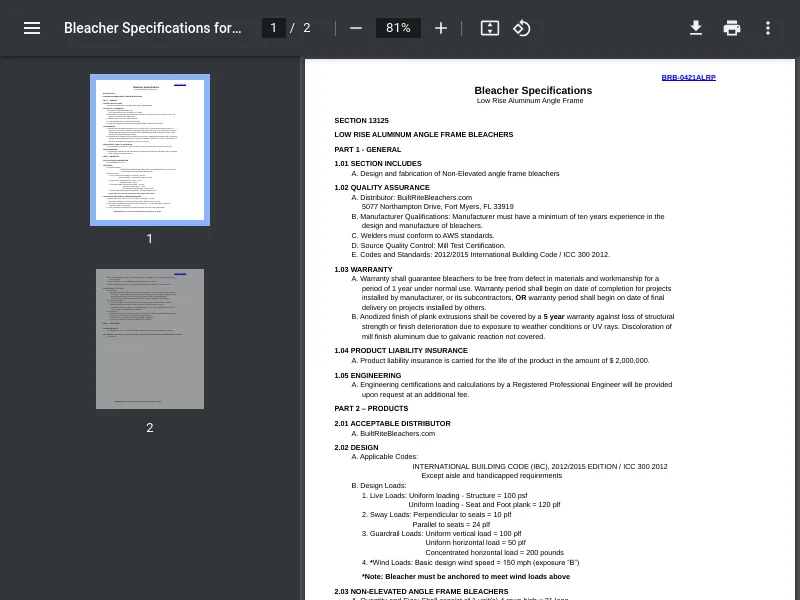Click 'LOW RISE ALUMINUM ANGLE FRAME BLEACHERS' heading
This screenshot has width=800, height=600.
click(x=424, y=135)
